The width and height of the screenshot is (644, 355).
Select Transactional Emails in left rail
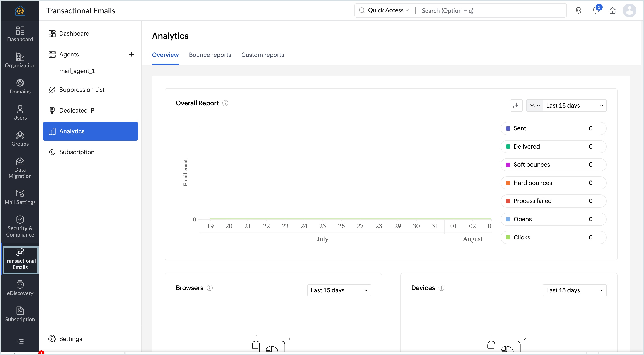(x=20, y=260)
